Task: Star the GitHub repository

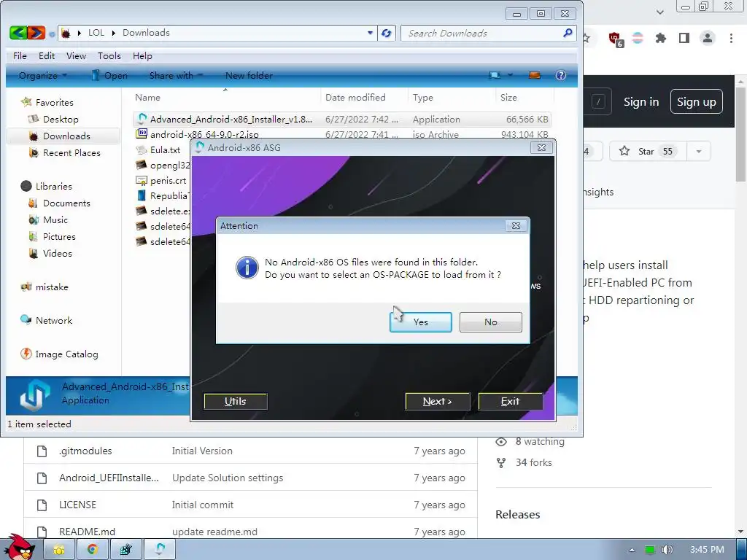Action: coord(648,152)
